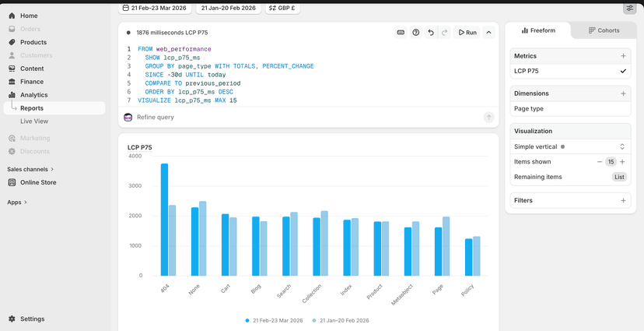The width and height of the screenshot is (644, 331).
Task: Switch to the Cohorts tab
Action: coord(604,30)
